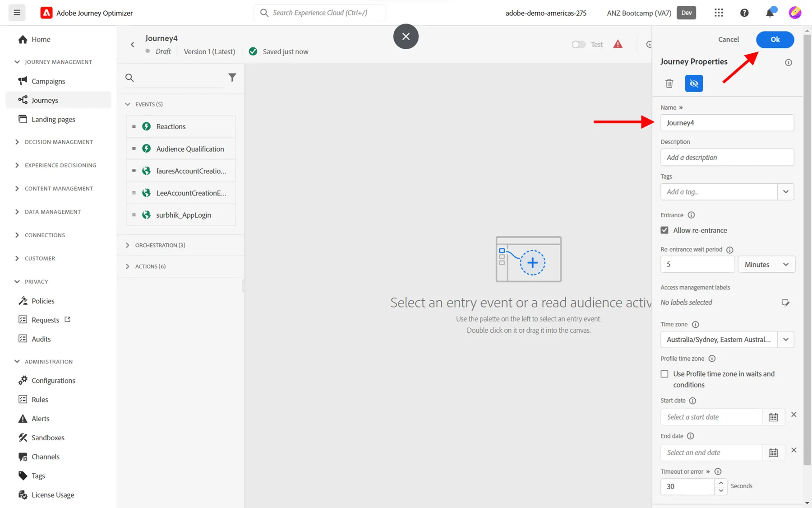812x508 pixels.
Task: Edit access management labels pencil icon
Action: [x=785, y=303]
